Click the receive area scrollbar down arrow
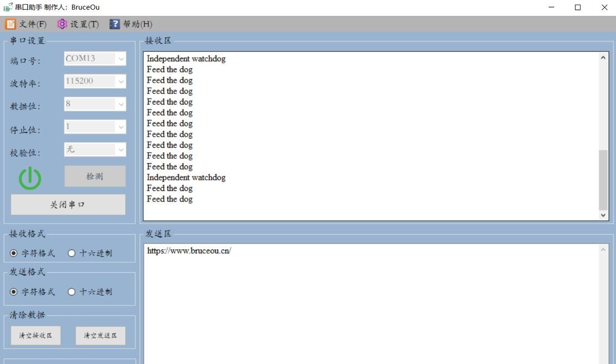 click(603, 216)
